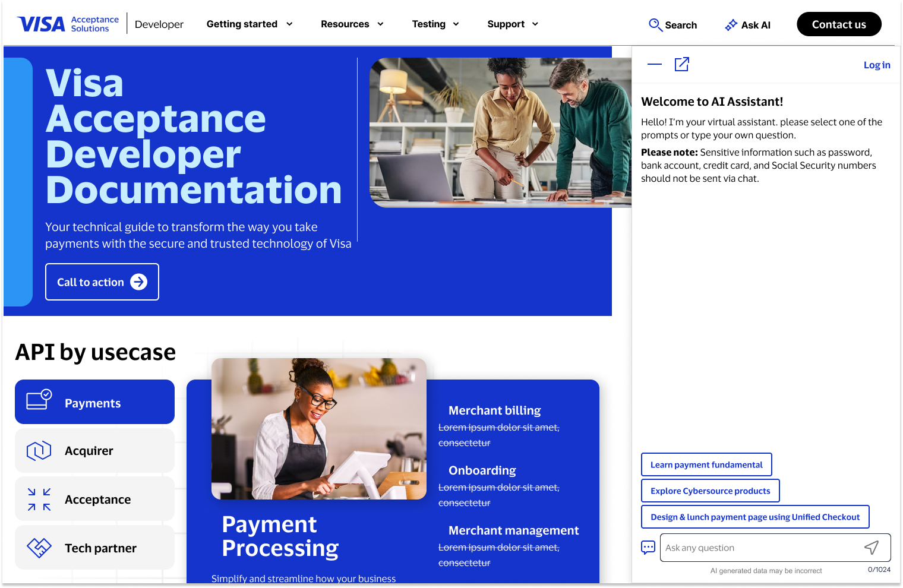Click the Welcome to AI Assistant! heading
Screen dimensions: 903x588
(712, 102)
